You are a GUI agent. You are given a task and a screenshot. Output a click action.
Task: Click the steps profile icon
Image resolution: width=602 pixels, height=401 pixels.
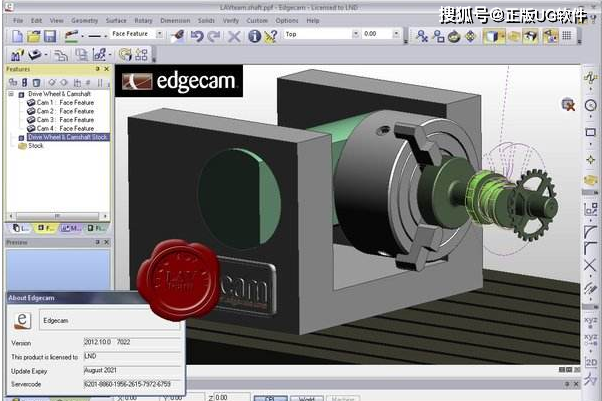pyautogui.click(x=61, y=55)
